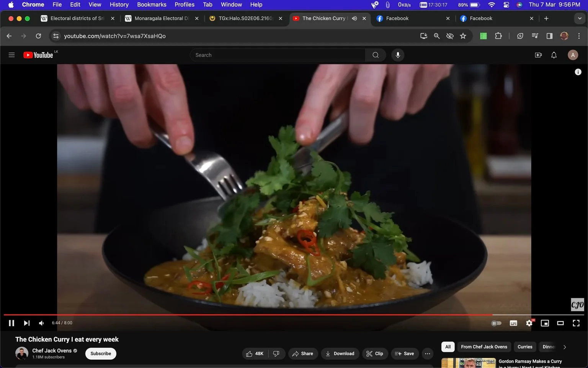
Task: Start a voice search
Action: click(398, 55)
